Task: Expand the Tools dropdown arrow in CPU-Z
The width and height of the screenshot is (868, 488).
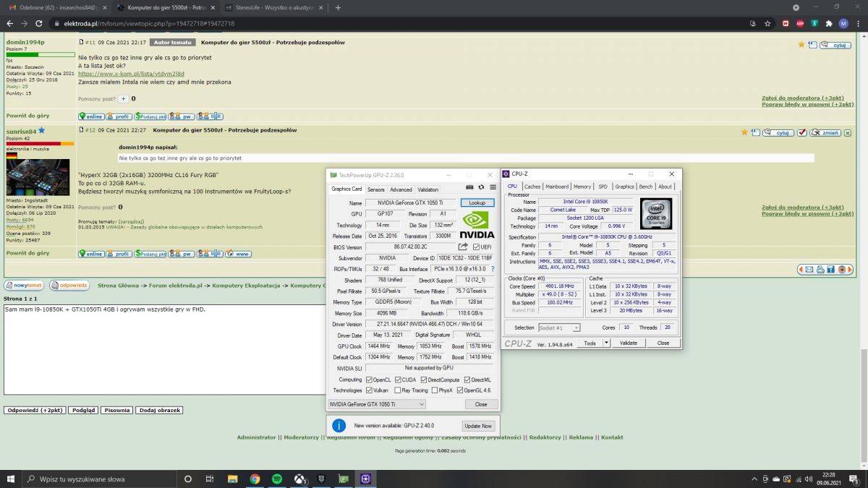Action: click(x=606, y=343)
